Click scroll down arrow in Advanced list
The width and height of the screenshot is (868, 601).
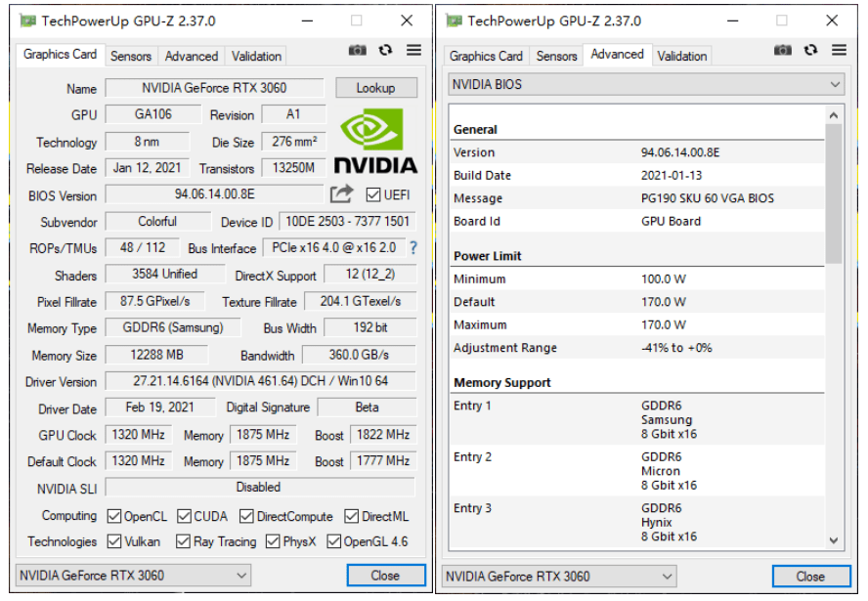click(x=834, y=540)
